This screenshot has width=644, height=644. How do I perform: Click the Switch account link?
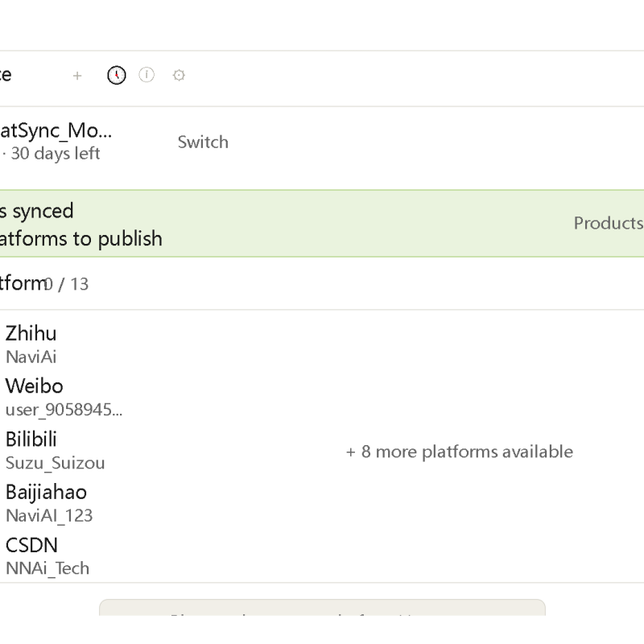[203, 142]
